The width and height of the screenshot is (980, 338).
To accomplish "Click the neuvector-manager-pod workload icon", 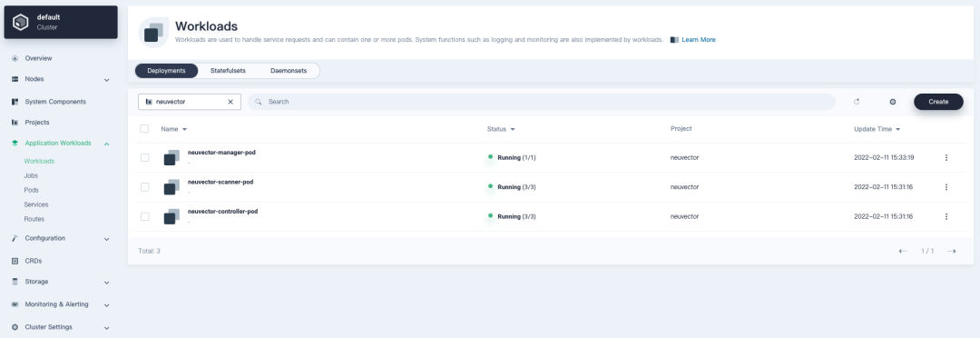I will click(171, 158).
